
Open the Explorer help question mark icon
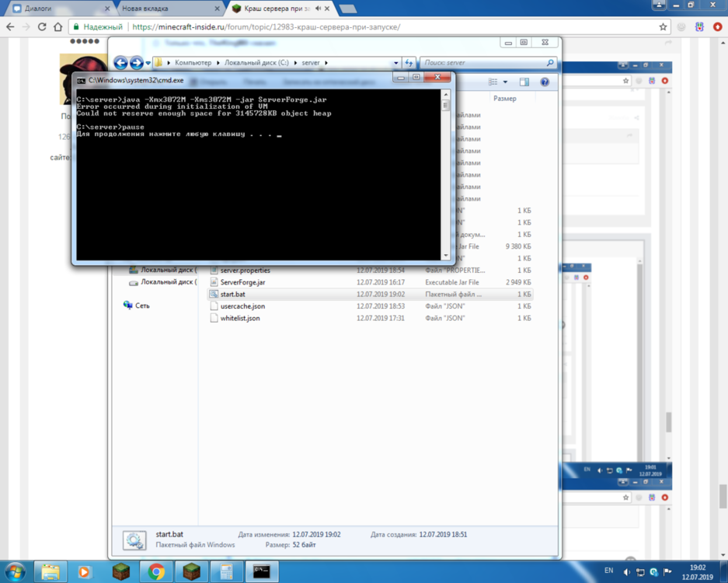pyautogui.click(x=545, y=82)
